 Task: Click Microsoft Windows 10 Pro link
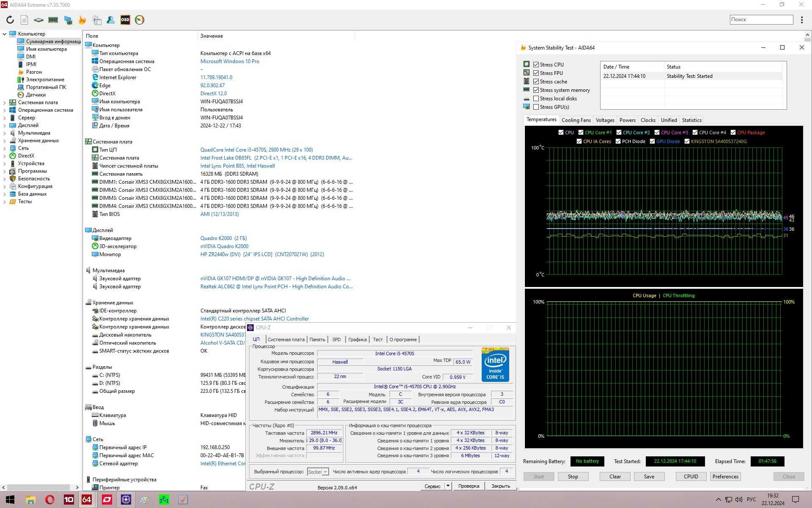coord(230,61)
